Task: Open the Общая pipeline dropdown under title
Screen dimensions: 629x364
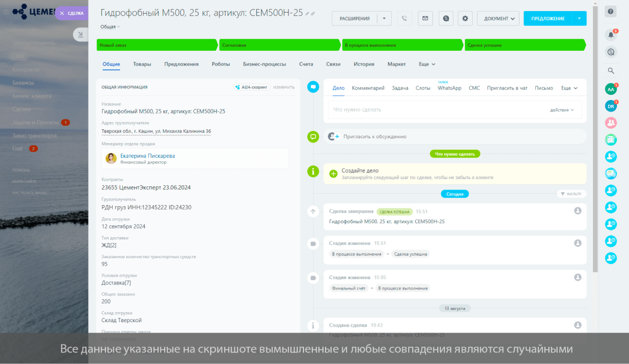Action: 110,26
